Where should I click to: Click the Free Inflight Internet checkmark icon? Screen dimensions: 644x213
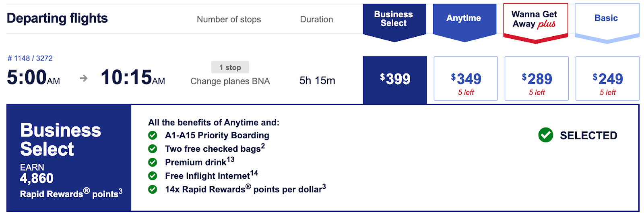point(153,176)
